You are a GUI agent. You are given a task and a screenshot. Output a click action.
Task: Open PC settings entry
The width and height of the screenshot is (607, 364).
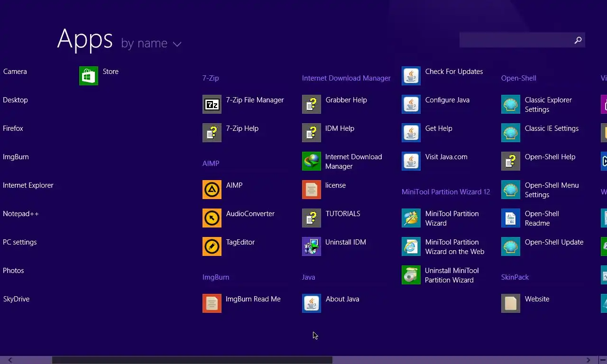pyautogui.click(x=19, y=242)
